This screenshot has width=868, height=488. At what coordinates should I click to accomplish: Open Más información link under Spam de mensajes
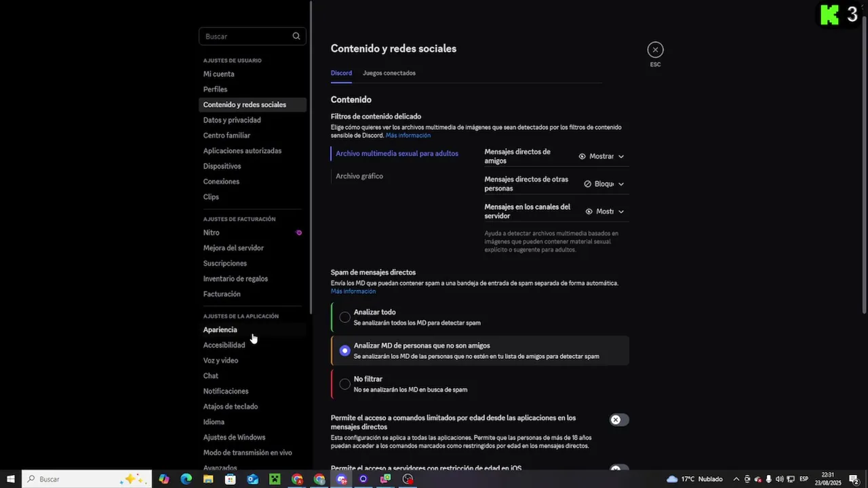pos(353,291)
